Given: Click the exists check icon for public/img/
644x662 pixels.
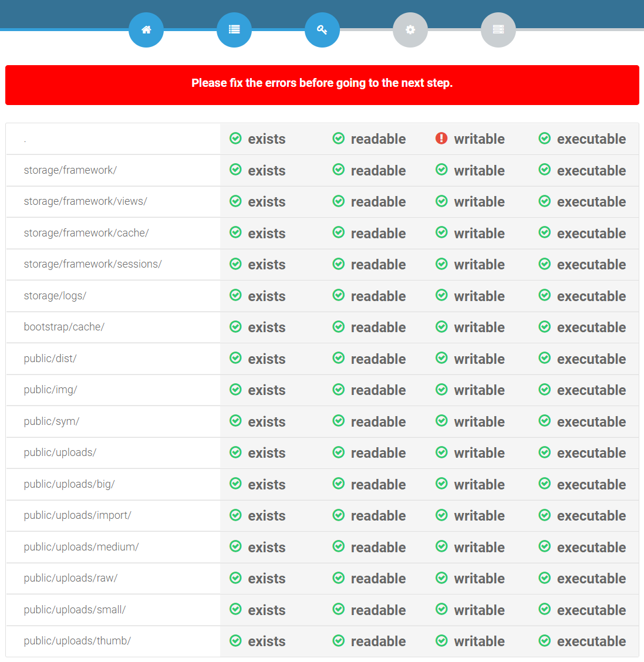Looking at the screenshot, I should pyautogui.click(x=235, y=390).
